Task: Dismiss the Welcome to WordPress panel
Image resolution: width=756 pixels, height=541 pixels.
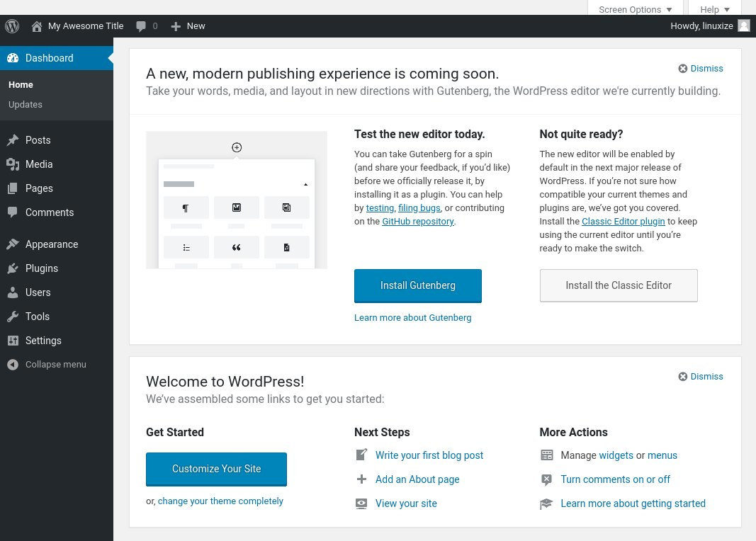Action: [701, 376]
